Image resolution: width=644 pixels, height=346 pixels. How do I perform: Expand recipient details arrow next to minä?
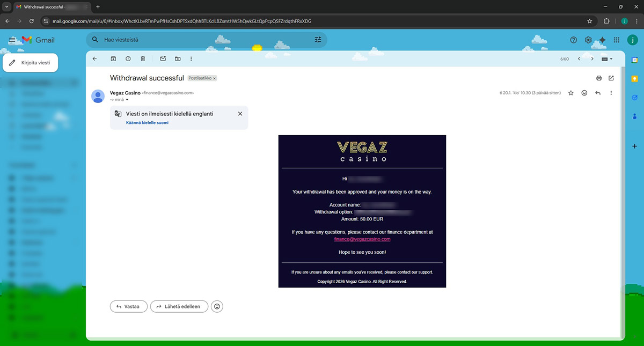[127, 100]
